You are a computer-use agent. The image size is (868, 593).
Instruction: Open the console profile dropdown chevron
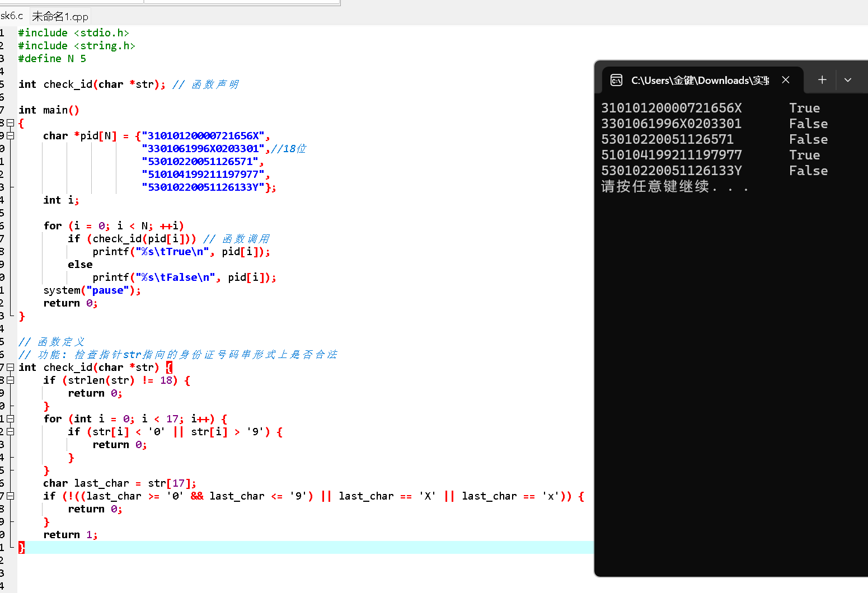(x=848, y=80)
